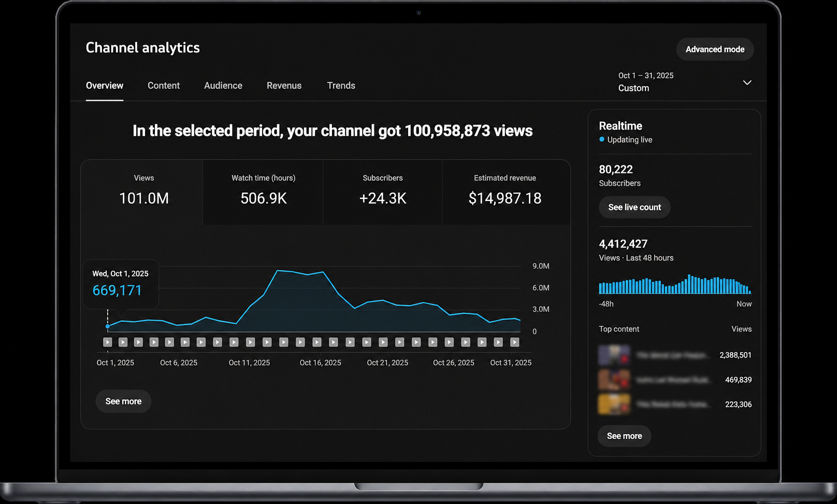Image resolution: width=837 pixels, height=504 pixels.
Task: Open the top video thumbnail with 2,388,501 views
Action: coord(614,355)
